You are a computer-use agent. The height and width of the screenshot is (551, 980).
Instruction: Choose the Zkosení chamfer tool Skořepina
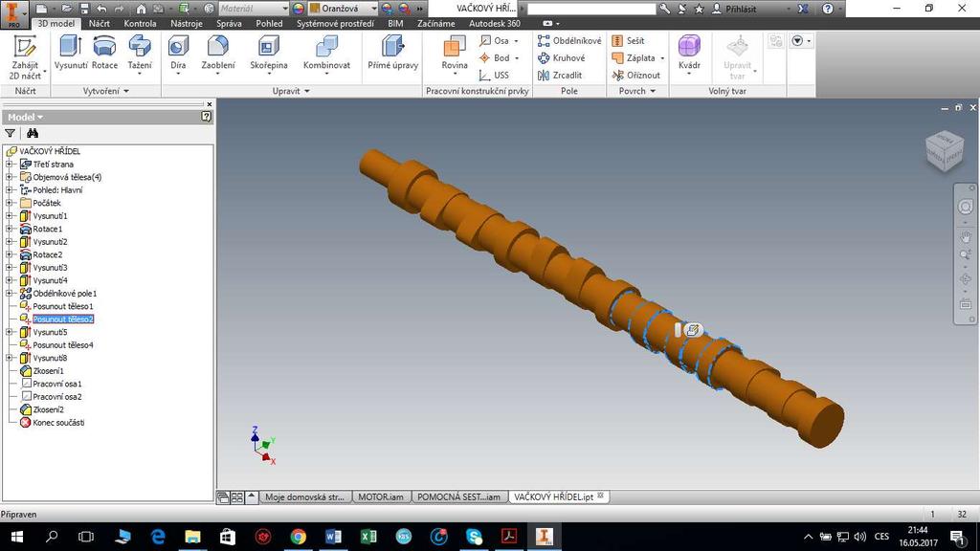(x=269, y=55)
